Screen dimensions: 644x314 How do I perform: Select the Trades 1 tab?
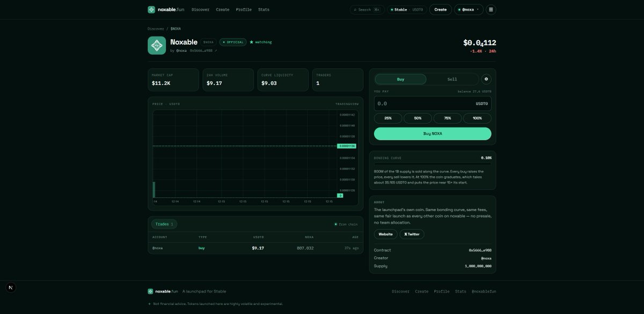coord(164,224)
